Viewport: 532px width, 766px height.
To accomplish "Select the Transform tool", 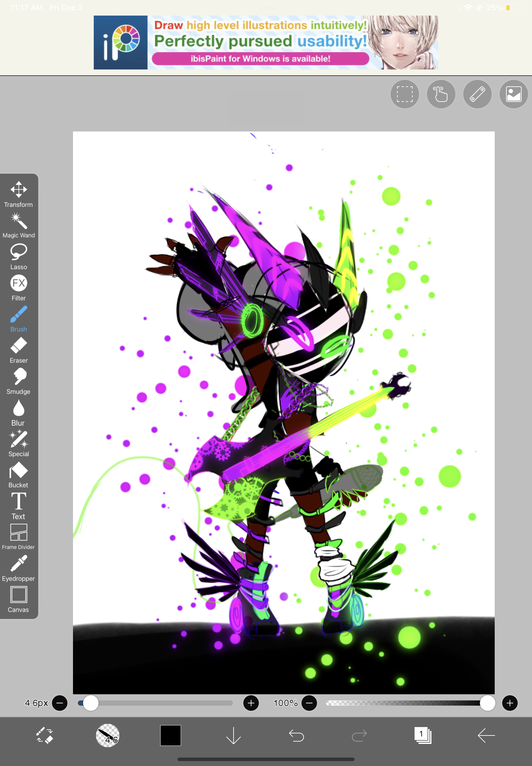I will pos(18,194).
